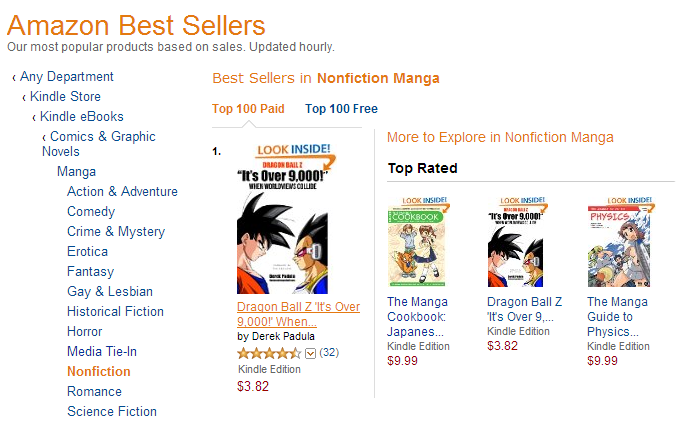Browse the Crime & Mystery genre
This screenshot has height=423, width=680.
[116, 232]
